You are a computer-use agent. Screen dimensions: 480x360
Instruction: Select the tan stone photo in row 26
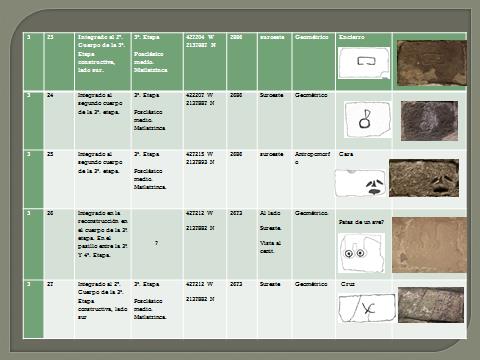pyautogui.click(x=429, y=245)
